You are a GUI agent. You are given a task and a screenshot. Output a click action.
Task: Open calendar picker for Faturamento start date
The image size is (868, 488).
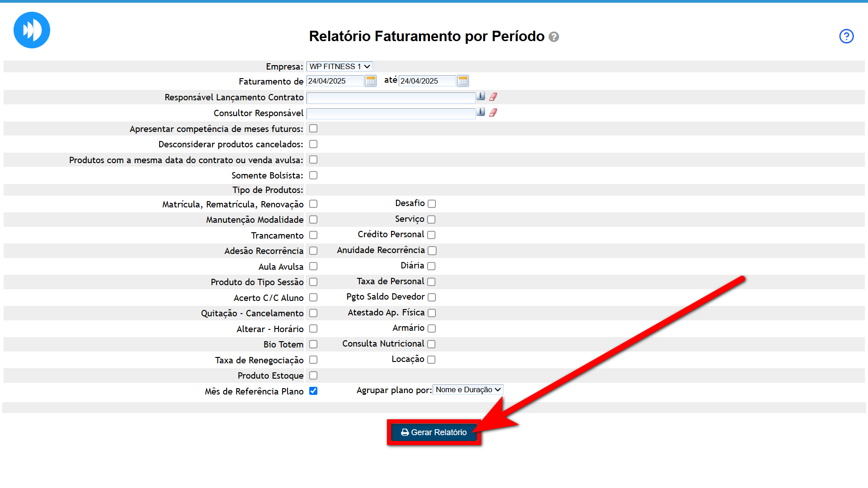[x=371, y=81]
